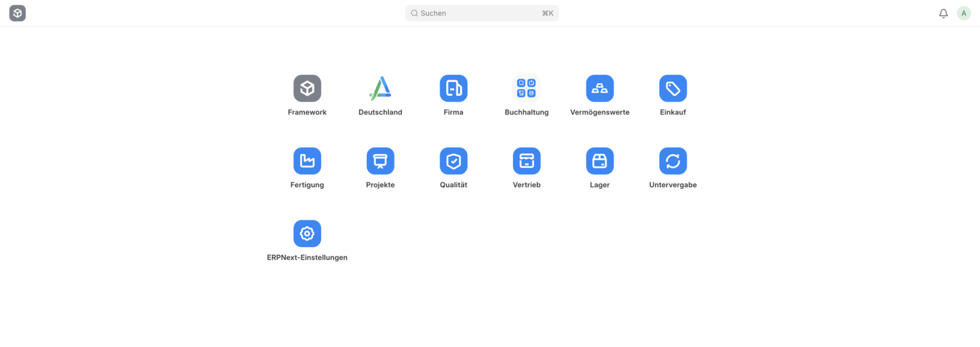Click the Lager label text
980x347 pixels.
coord(600,185)
